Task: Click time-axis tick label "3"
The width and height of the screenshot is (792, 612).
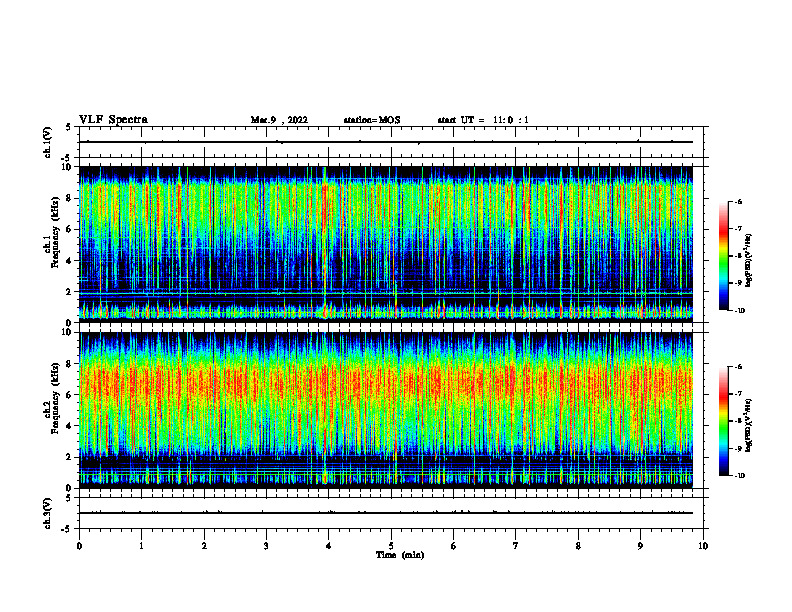Action: click(266, 546)
